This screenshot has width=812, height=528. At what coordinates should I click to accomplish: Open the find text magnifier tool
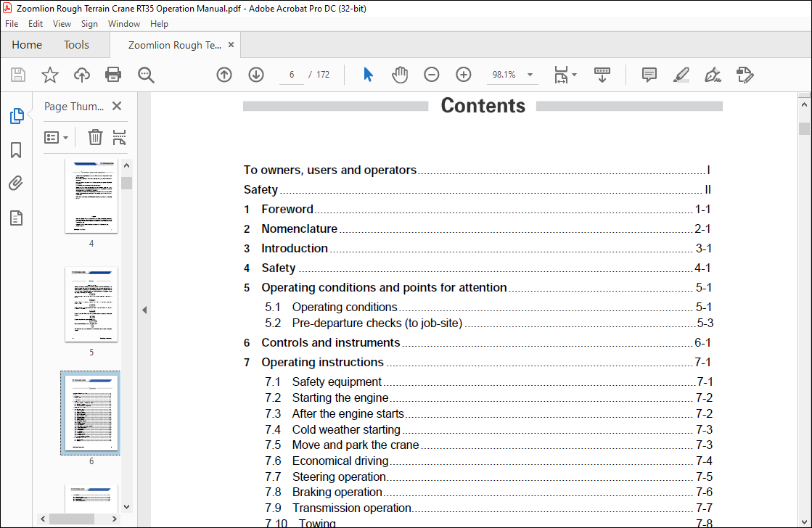[x=146, y=75]
